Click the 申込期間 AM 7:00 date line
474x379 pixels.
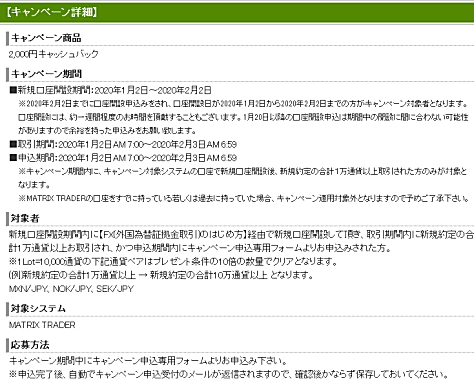[x=127, y=158]
